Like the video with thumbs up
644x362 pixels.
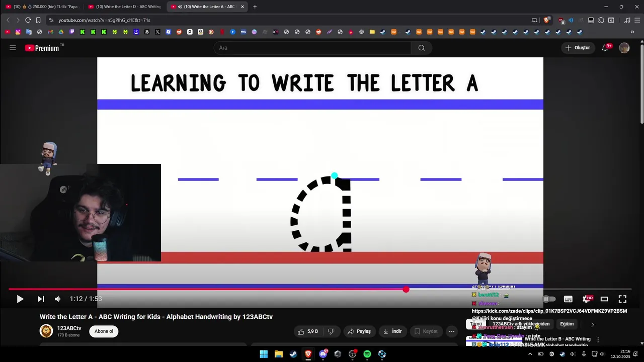pos(308,331)
